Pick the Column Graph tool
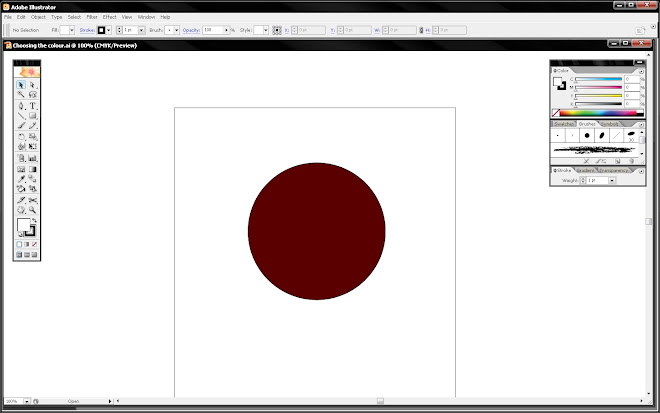The width and height of the screenshot is (660, 413). (x=32, y=158)
